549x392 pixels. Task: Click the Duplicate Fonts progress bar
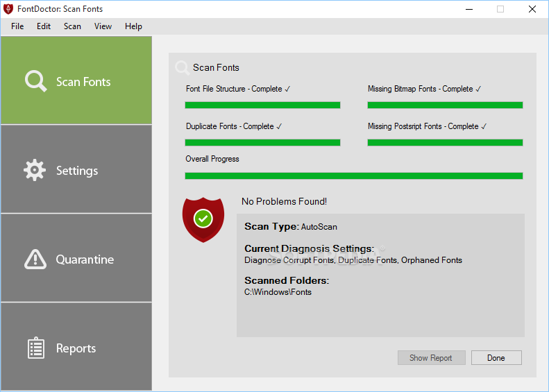click(x=262, y=142)
